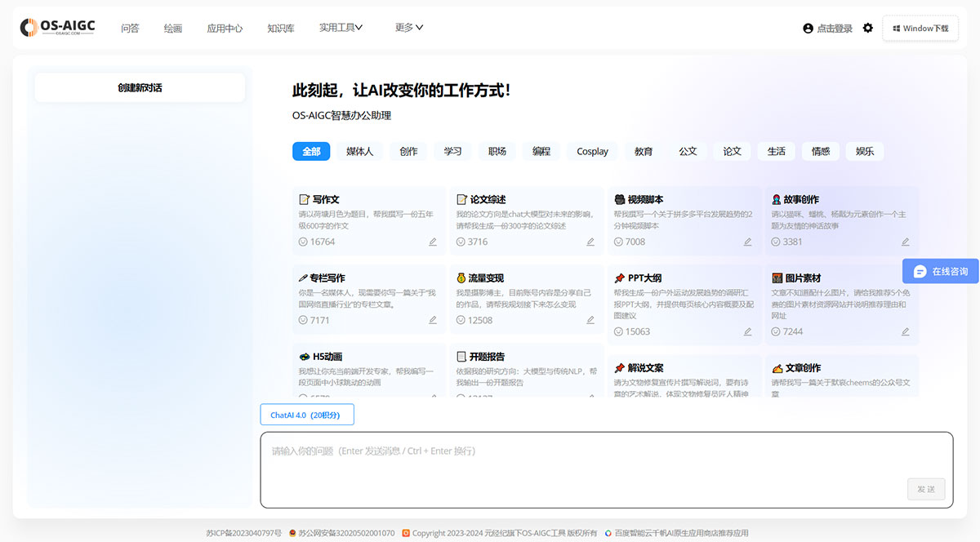
Task: Click the OS-AIGC logo
Action: coord(58,26)
